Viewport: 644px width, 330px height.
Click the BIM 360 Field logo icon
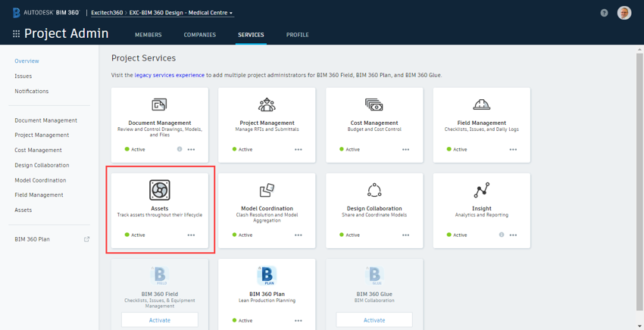click(x=160, y=276)
